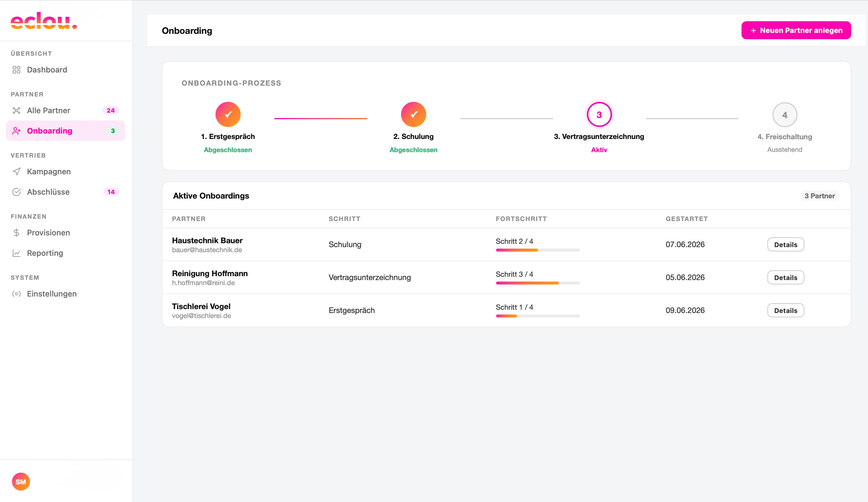
Task: Click the 24 badge on Alle Partner
Action: pyautogui.click(x=111, y=111)
